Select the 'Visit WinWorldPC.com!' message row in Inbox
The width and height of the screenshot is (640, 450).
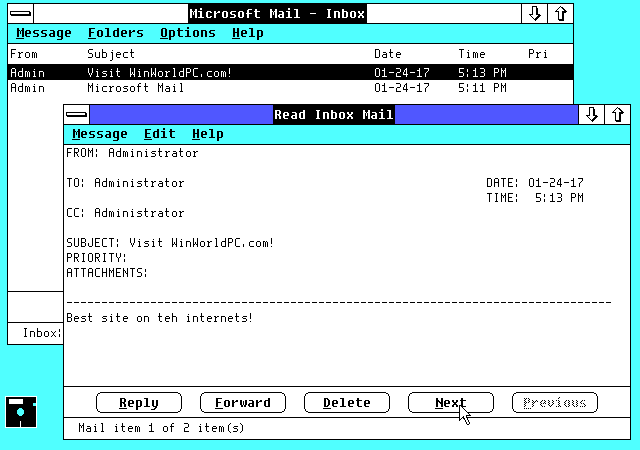[x=291, y=72]
